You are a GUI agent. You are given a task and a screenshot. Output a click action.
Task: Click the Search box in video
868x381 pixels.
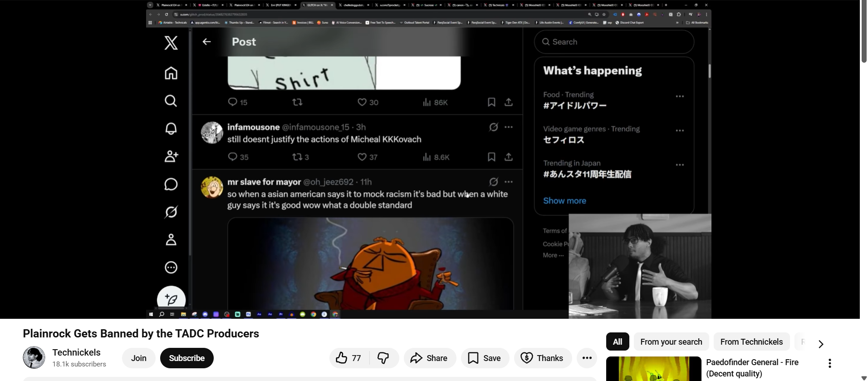click(614, 42)
